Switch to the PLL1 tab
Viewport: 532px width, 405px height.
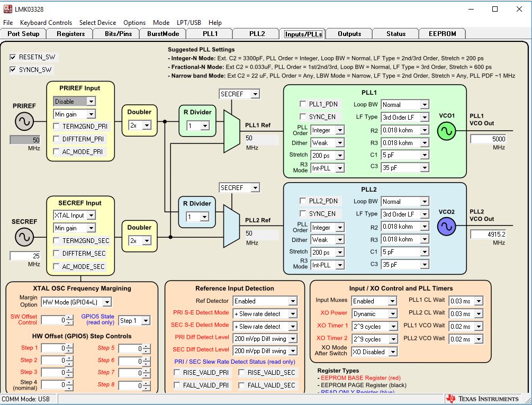point(210,33)
